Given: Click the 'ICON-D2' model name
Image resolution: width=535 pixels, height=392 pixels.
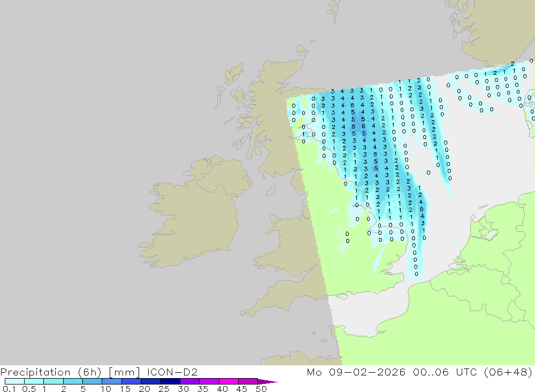Looking at the screenshot, I should pyautogui.click(x=172, y=372).
